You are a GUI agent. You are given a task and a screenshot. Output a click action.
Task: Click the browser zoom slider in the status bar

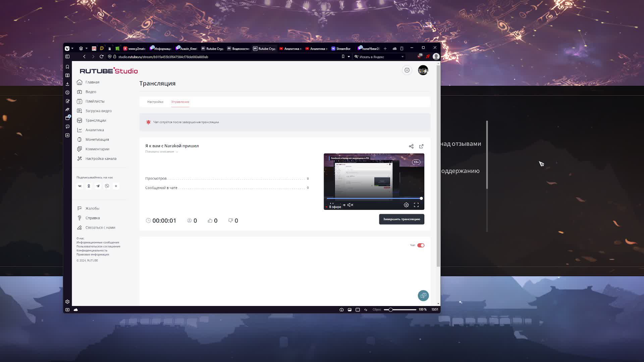pyautogui.click(x=390, y=310)
